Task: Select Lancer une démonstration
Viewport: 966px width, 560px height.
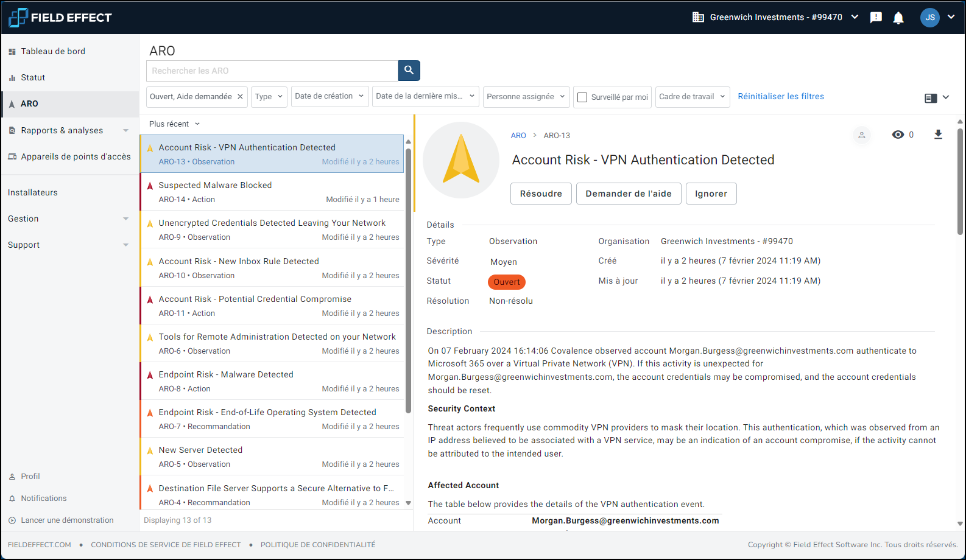Action: (67, 520)
